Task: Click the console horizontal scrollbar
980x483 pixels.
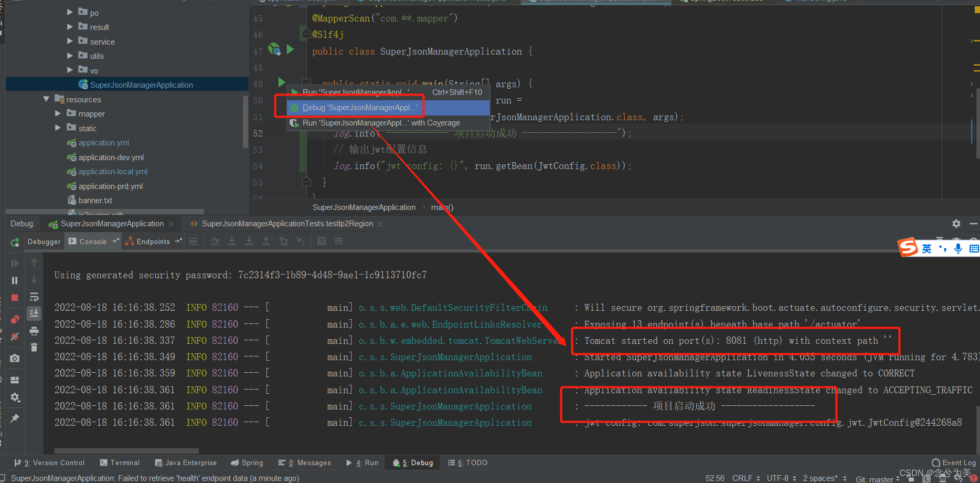Action: (126, 450)
